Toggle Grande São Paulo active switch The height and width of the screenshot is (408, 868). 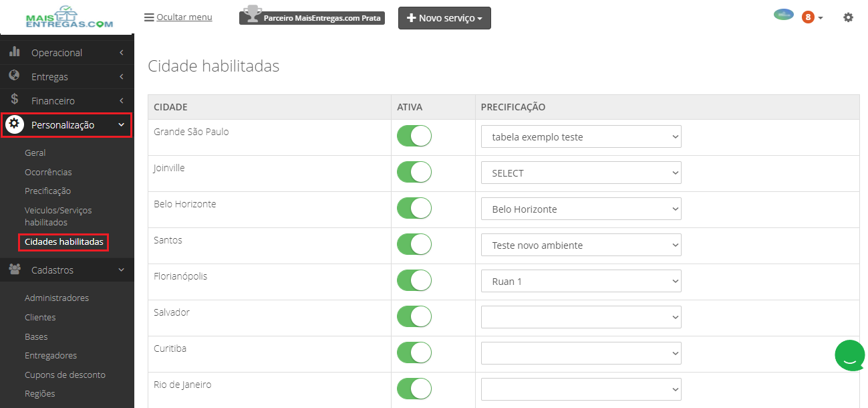pyautogui.click(x=414, y=136)
